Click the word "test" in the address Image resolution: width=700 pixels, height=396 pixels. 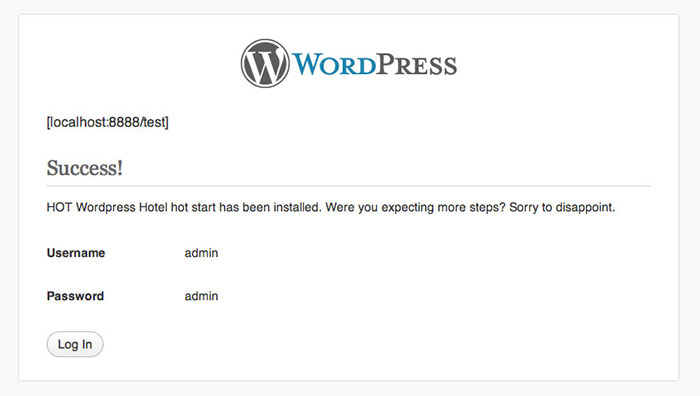click(x=154, y=122)
